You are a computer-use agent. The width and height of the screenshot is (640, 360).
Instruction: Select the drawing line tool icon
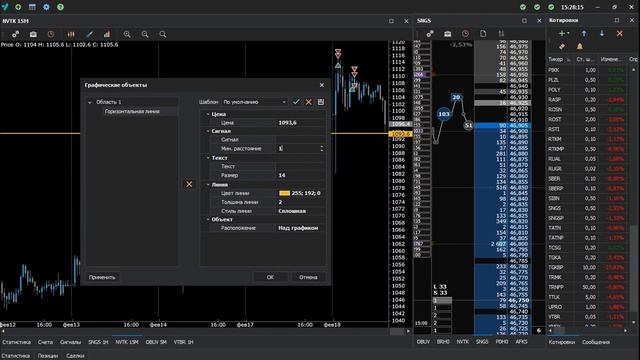pos(89,34)
